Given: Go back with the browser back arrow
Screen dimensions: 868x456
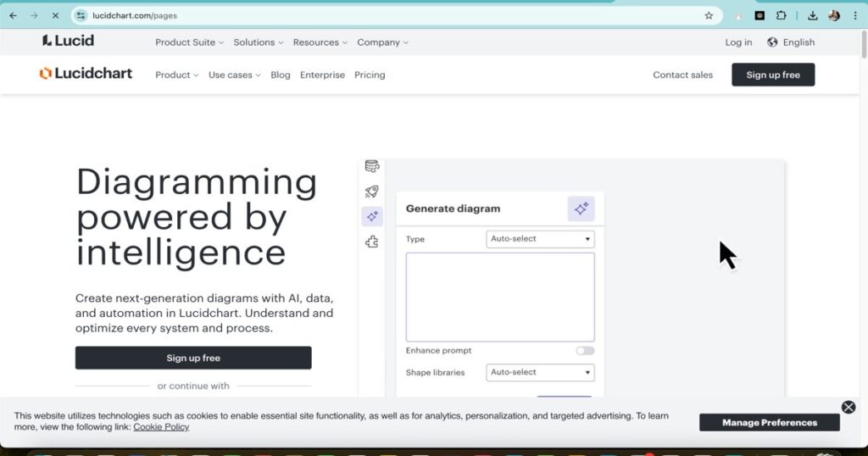Looking at the screenshot, I should pyautogui.click(x=14, y=15).
